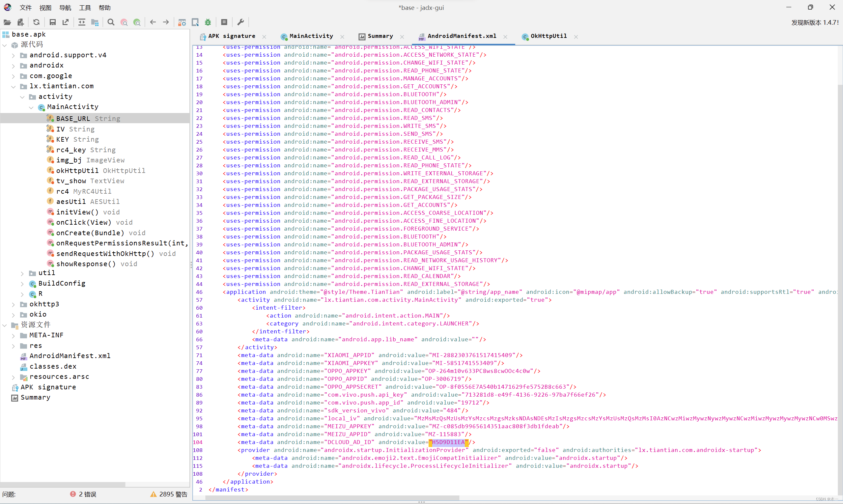This screenshot has width=843, height=504.
Task: Open preferences via the wrench icon
Action: click(240, 22)
